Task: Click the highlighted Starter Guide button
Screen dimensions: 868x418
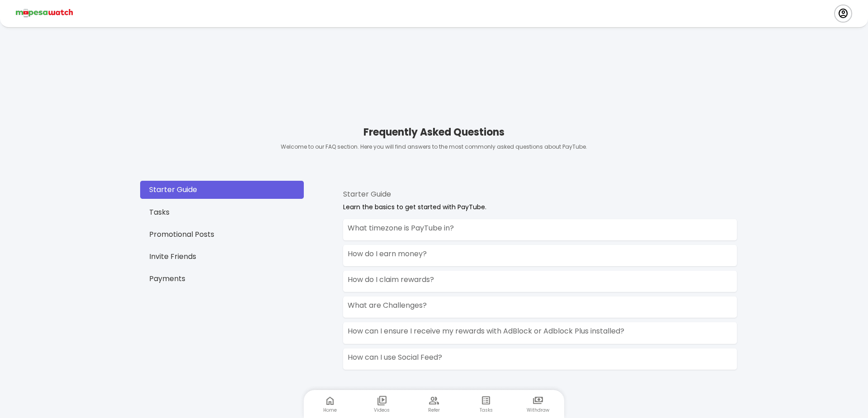Action: [222, 190]
